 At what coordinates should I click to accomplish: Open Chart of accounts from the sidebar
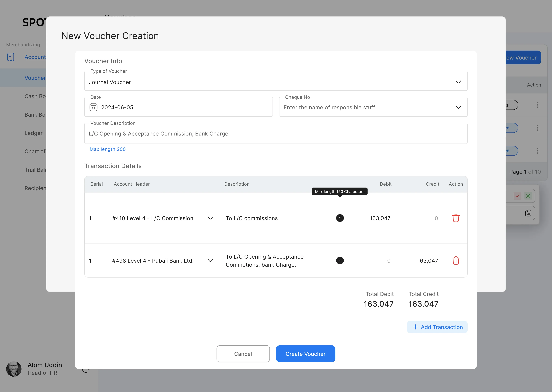click(35, 151)
